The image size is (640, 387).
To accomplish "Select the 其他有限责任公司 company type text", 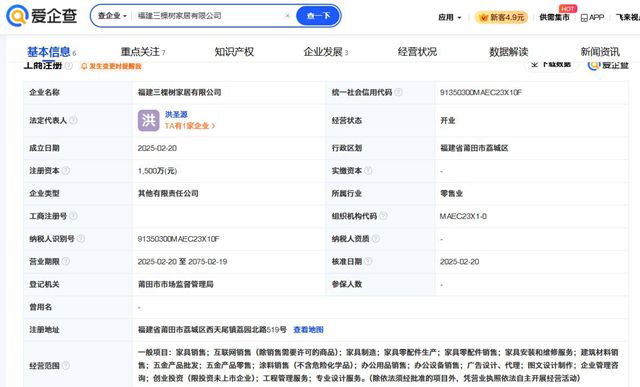I will (x=168, y=194).
